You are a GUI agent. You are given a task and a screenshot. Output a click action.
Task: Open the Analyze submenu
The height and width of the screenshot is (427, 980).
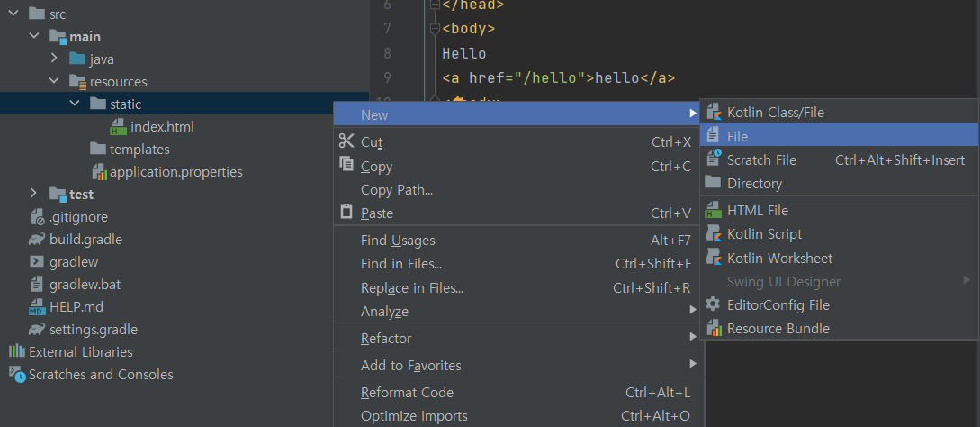[517, 311]
